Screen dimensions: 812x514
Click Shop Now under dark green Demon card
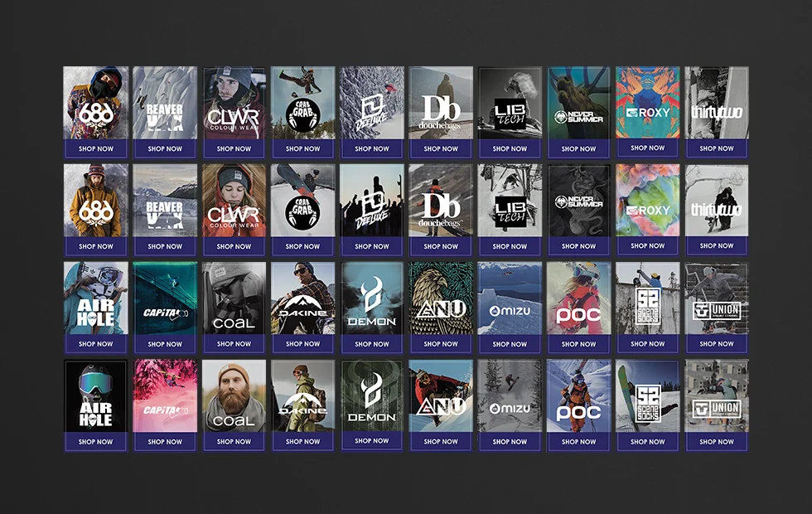pyautogui.click(x=372, y=441)
